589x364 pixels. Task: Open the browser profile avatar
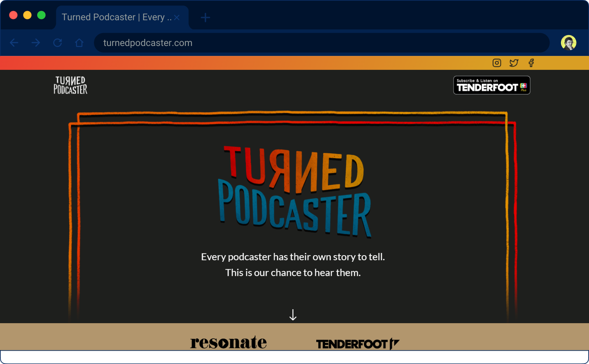[x=569, y=43]
